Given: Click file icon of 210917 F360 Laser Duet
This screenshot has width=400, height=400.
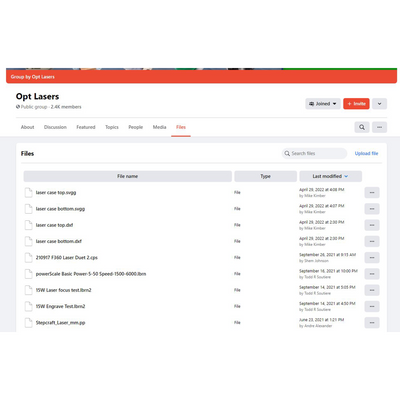Looking at the screenshot, I should [29, 258].
